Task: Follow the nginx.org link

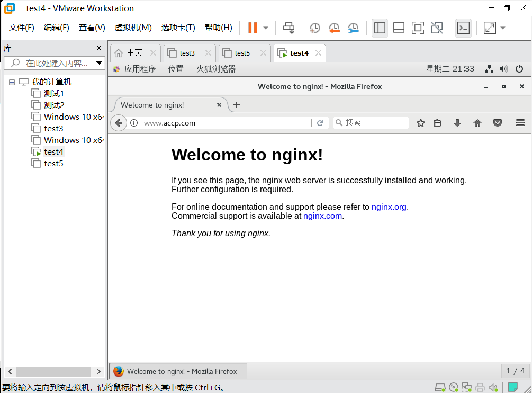Action: pos(389,207)
